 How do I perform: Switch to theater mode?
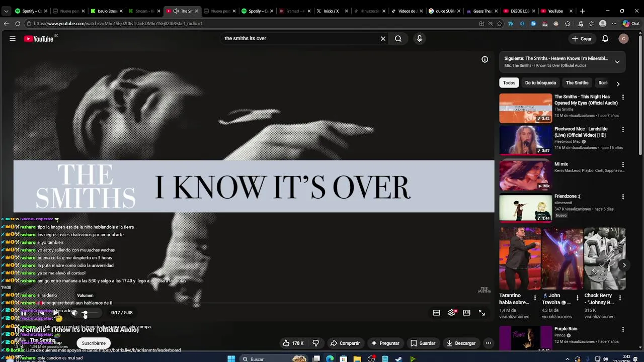pos(467,313)
